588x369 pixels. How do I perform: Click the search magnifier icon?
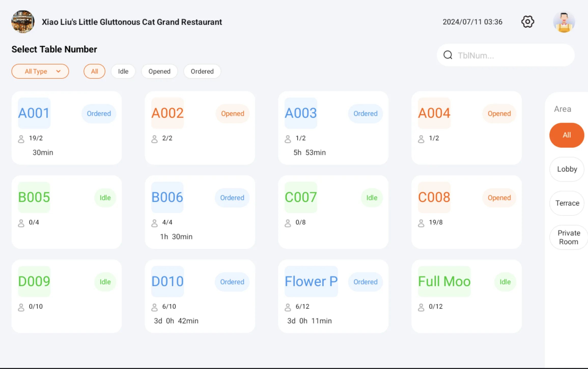[448, 55]
